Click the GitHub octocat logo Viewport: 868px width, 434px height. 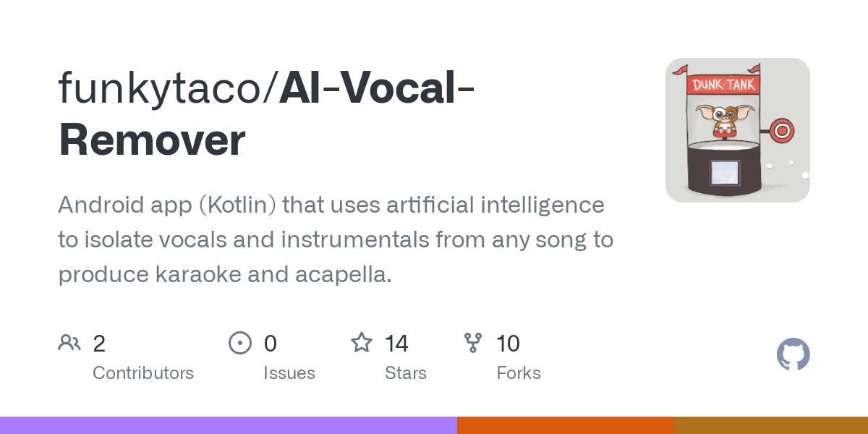tap(793, 354)
